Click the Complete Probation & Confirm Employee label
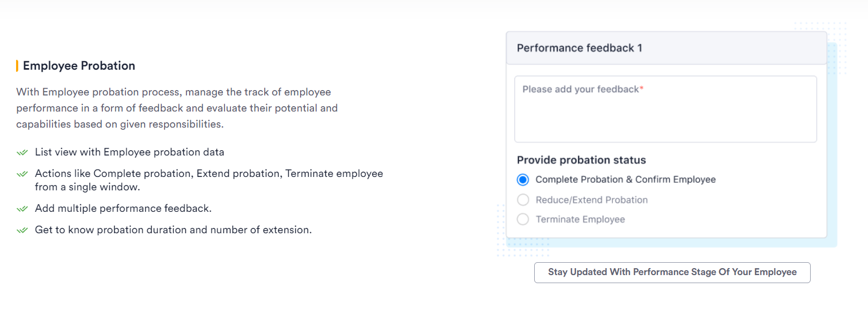Screen dimensions: 868x311 (625, 180)
